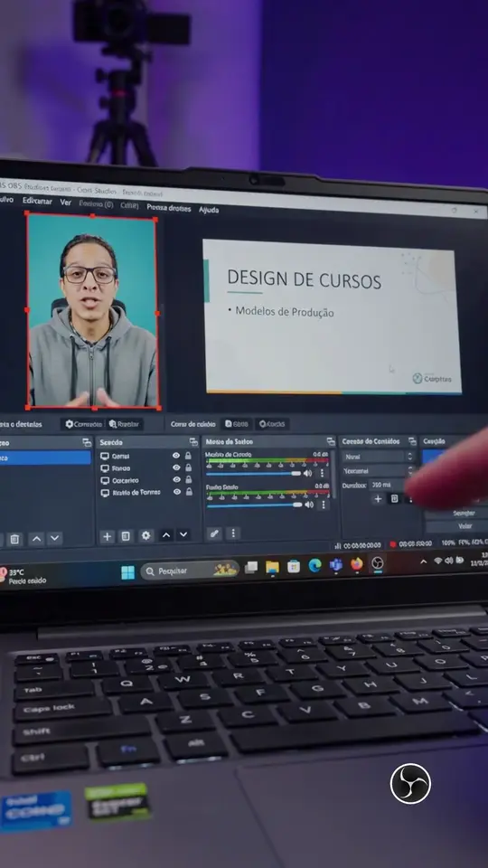Open advanced audio properties icon in mixer
The width and height of the screenshot is (488, 868).
click(x=214, y=533)
